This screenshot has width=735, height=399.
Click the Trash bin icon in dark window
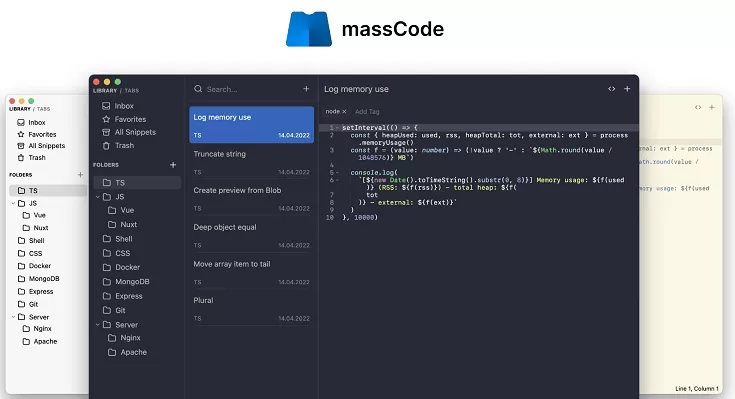tap(106, 145)
